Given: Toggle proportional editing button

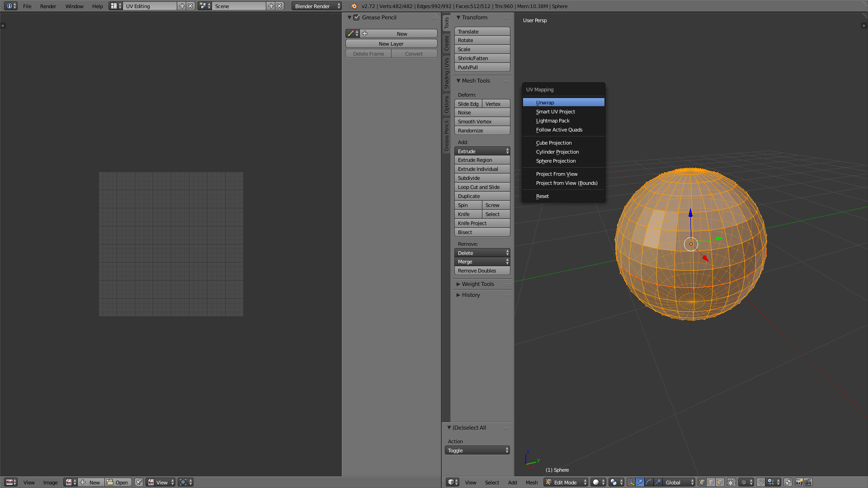Looking at the screenshot, I should 744,482.
